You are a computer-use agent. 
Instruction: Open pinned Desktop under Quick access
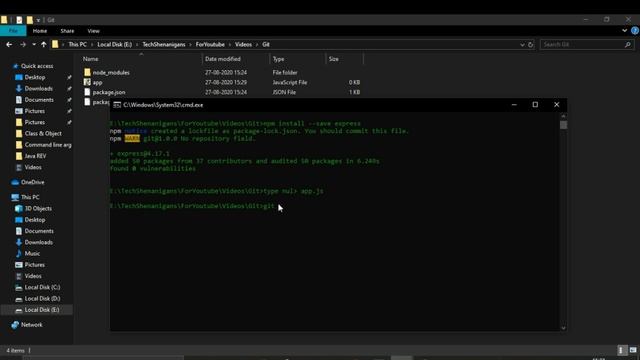pyautogui.click(x=35, y=78)
